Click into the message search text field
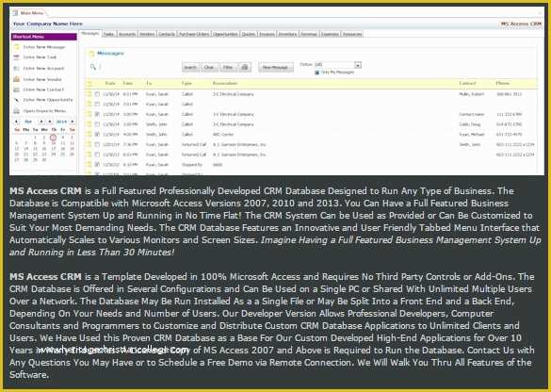 [x=139, y=67]
